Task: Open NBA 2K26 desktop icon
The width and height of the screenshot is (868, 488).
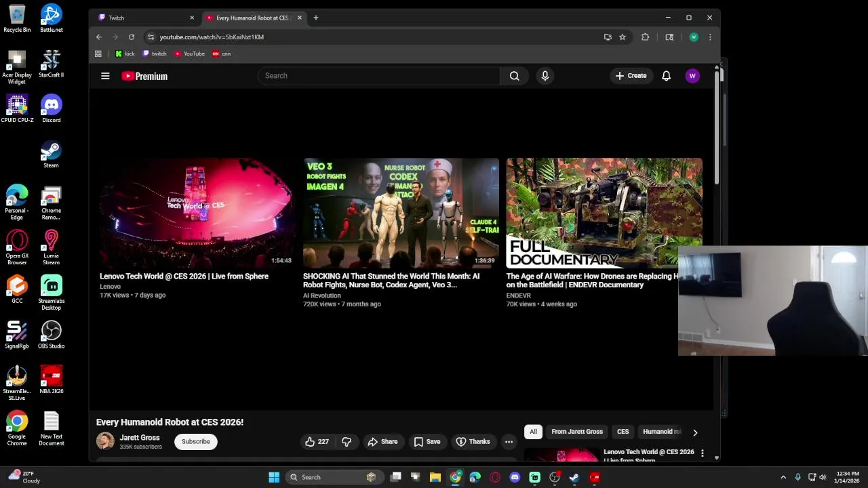Action: [52, 380]
